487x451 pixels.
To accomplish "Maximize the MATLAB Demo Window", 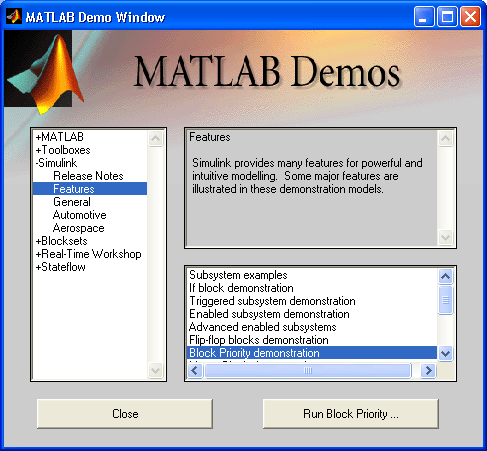I will tap(447, 16).
